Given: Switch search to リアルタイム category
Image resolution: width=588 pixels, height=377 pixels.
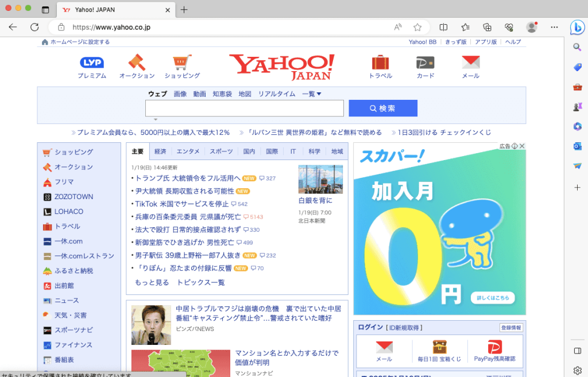Looking at the screenshot, I should [277, 94].
